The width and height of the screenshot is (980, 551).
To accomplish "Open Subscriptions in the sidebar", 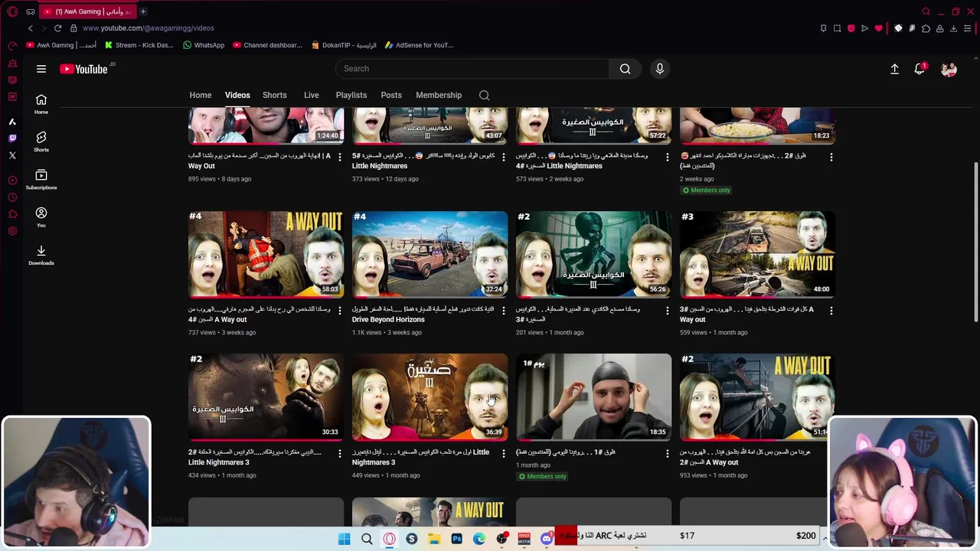I will 41,179.
